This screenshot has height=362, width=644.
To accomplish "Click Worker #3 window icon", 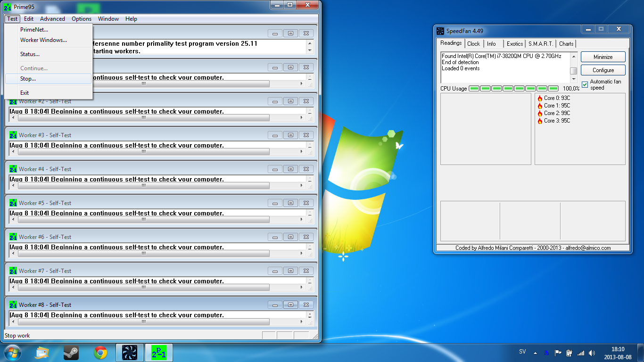I will click(13, 135).
